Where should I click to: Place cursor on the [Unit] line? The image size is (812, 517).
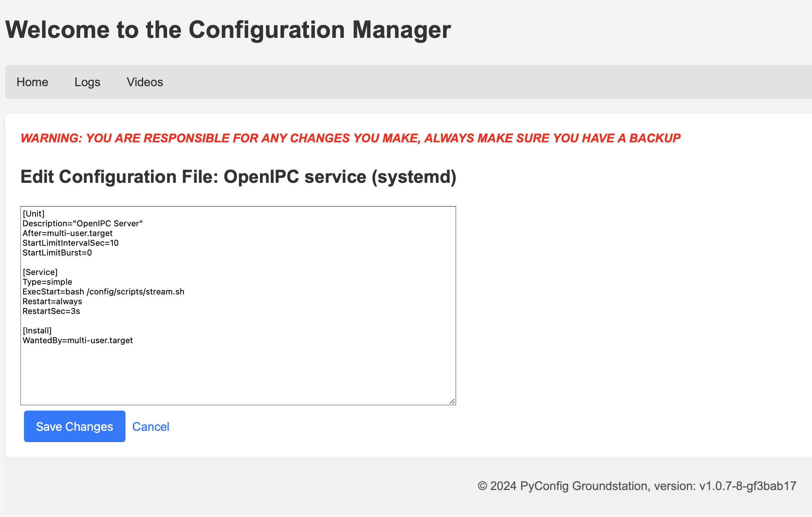coord(34,214)
